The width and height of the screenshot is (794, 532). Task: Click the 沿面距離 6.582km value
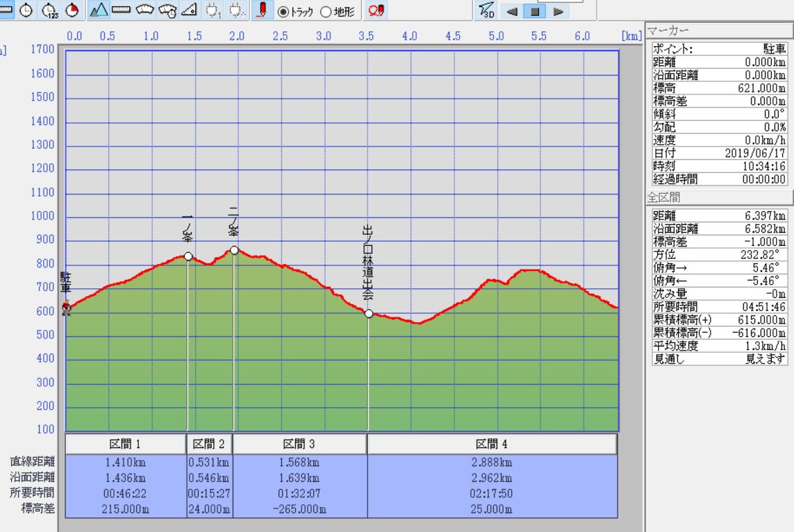coord(765,228)
